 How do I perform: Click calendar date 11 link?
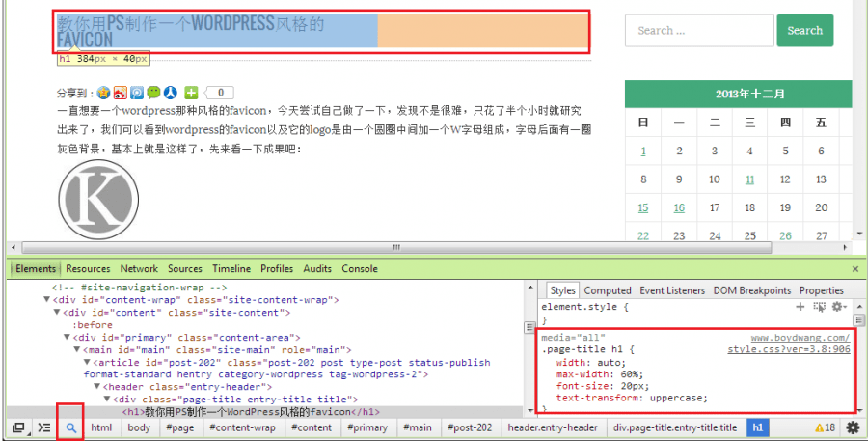pos(749,179)
